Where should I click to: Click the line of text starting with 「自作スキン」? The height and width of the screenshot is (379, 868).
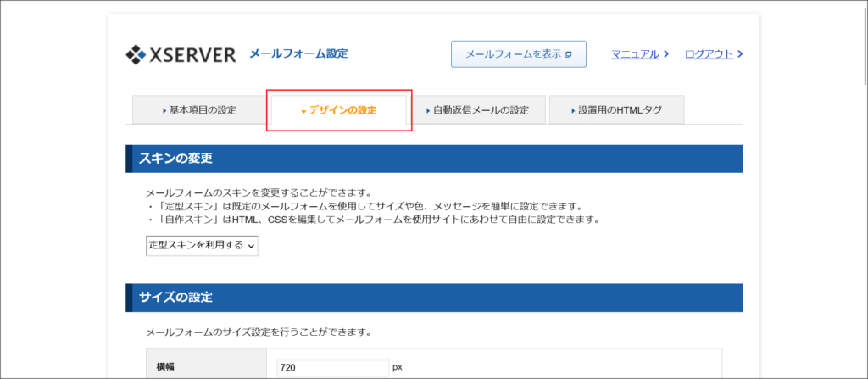click(x=373, y=220)
